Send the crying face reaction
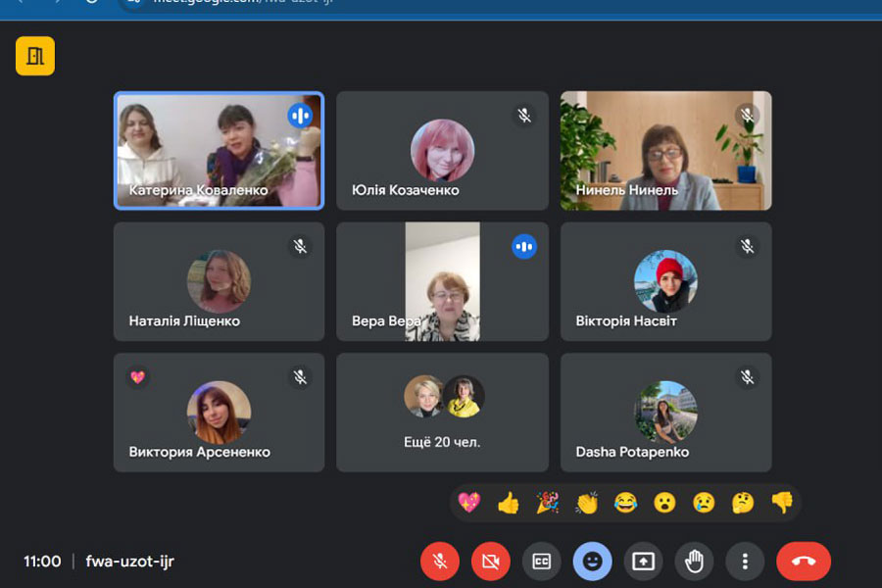The height and width of the screenshot is (588, 882). click(x=704, y=502)
